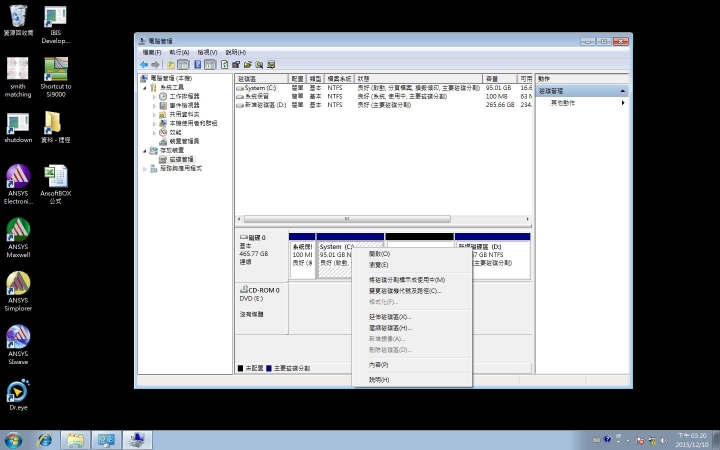Collapse the 磁碟管理 section arrow in the Actions pane
Viewport: 720px width, 450px height.
(x=622, y=91)
